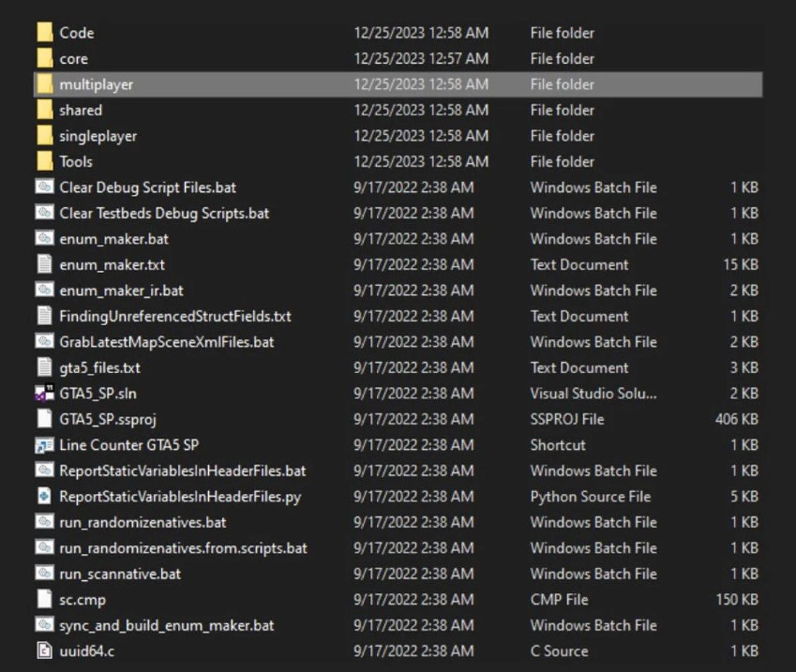Click the FindingUnreferencedStructFields.txt document icon
The image size is (796, 672).
(45, 316)
